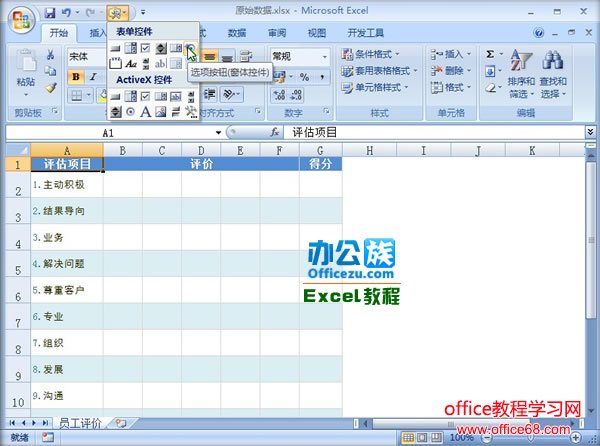This screenshot has width=600, height=446.
Task: Click the macro record icon in status bar
Action: click(x=48, y=437)
